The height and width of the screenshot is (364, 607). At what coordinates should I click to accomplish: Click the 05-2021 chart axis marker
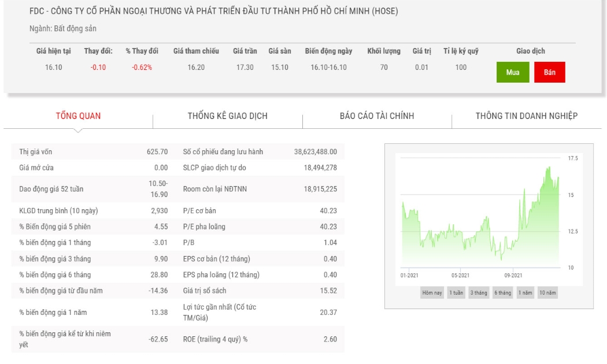(460, 276)
